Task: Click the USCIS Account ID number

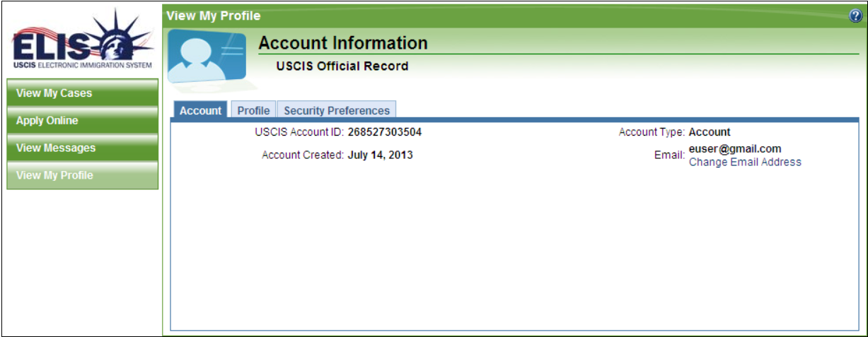Action: click(x=385, y=132)
